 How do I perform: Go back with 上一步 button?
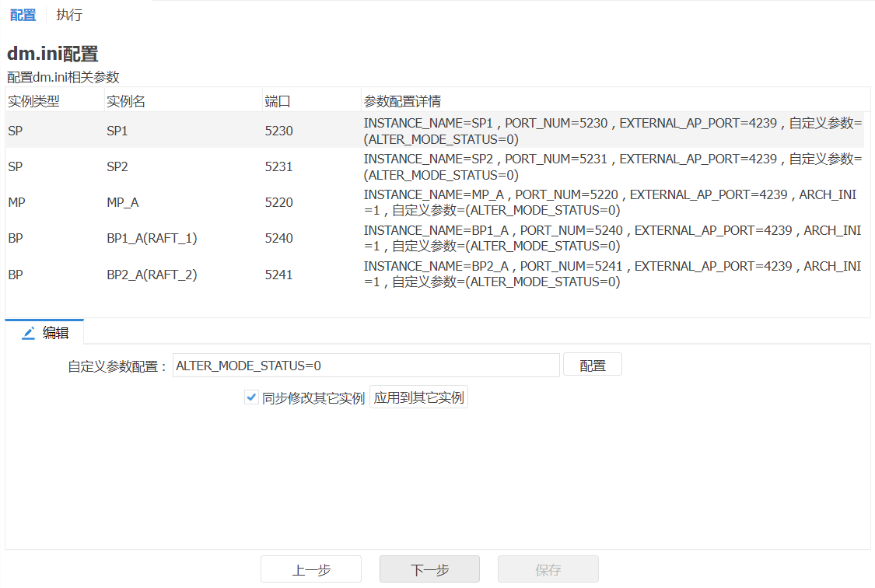[x=311, y=569]
